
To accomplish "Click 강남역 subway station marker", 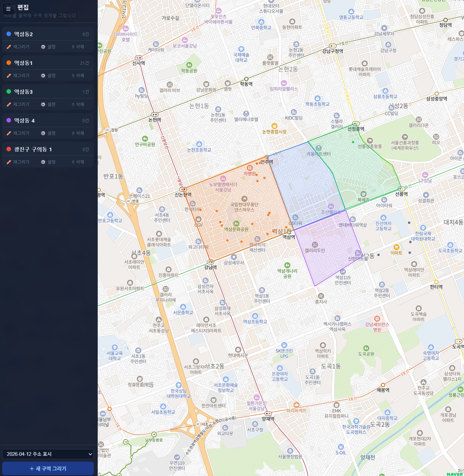I will click(210, 262).
